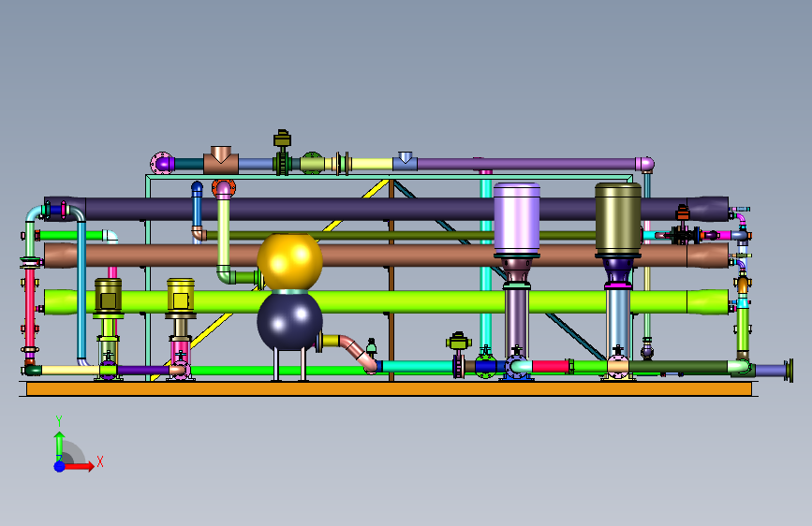Select the pale yellow segment of top pipeline

coord(371,164)
